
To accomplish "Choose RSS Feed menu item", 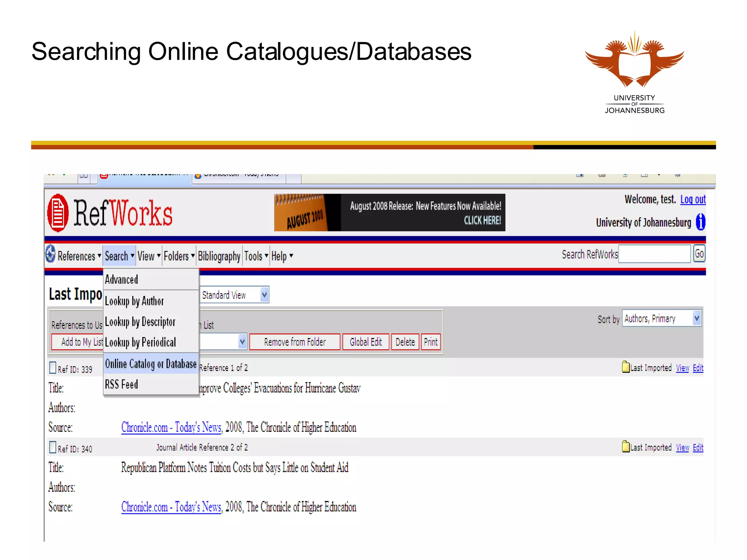I will coord(151,384).
